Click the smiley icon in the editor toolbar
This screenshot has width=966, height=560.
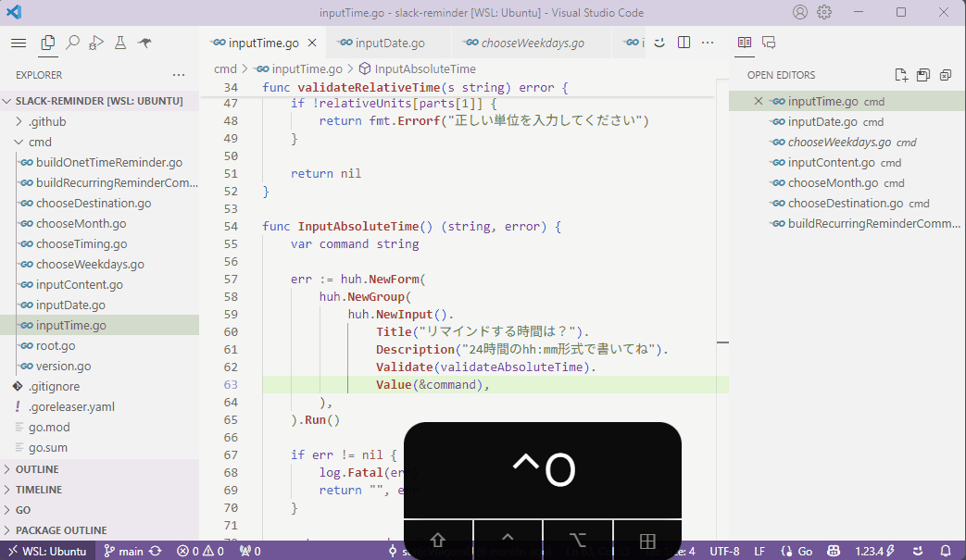click(x=659, y=43)
